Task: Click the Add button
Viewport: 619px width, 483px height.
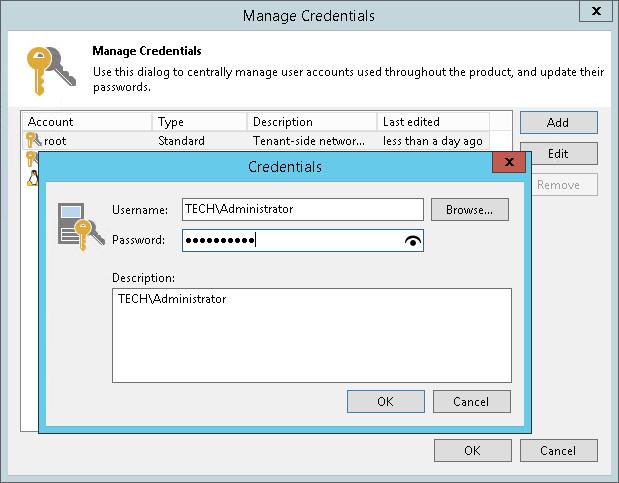Action: [558, 122]
